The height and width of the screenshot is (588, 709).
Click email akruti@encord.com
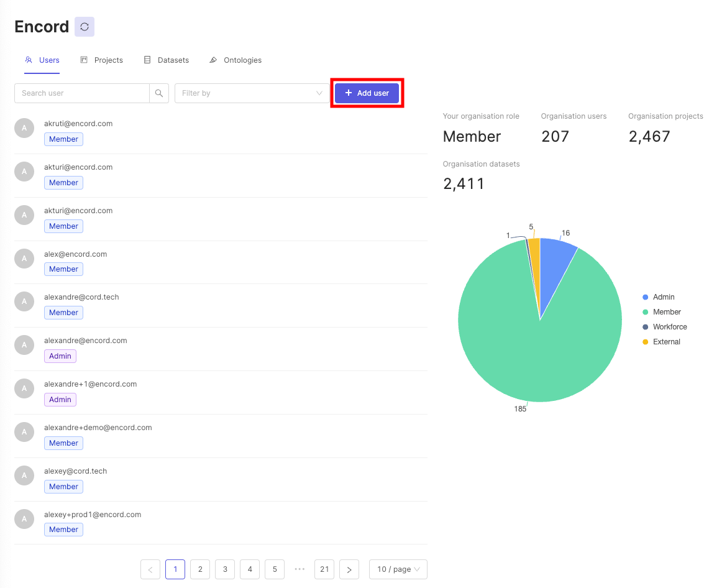tap(78, 124)
